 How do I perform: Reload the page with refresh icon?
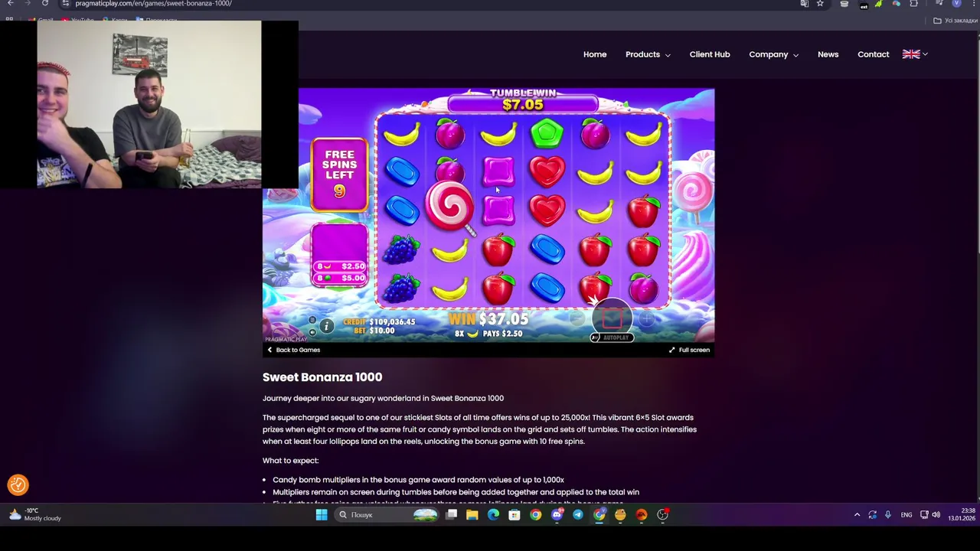tap(45, 4)
